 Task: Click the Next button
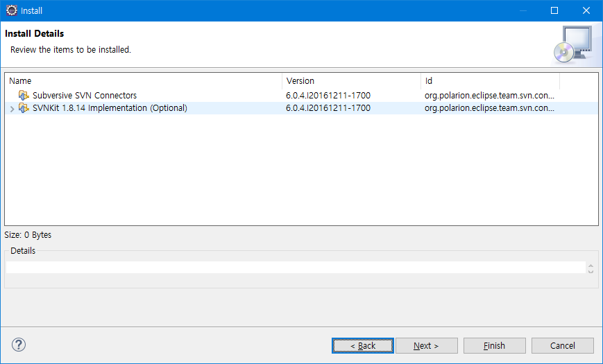427,345
